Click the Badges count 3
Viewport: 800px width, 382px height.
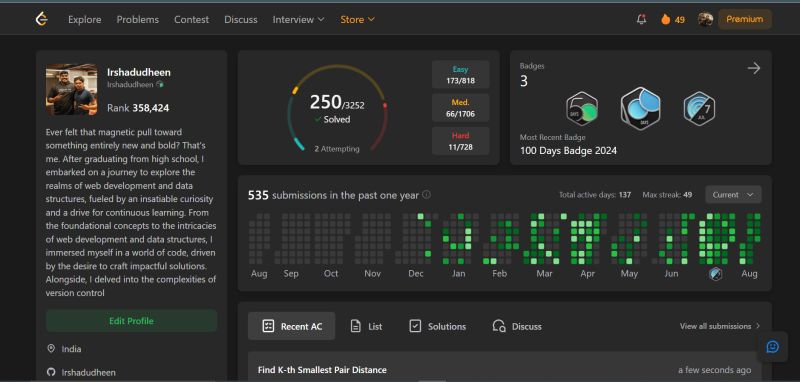[x=523, y=82]
